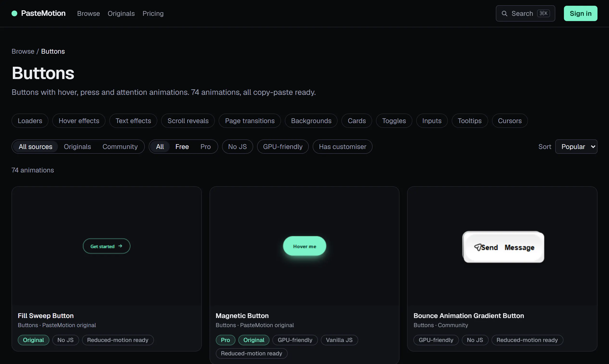
Task: Select the Loaders category chip
Action: [x=30, y=121]
